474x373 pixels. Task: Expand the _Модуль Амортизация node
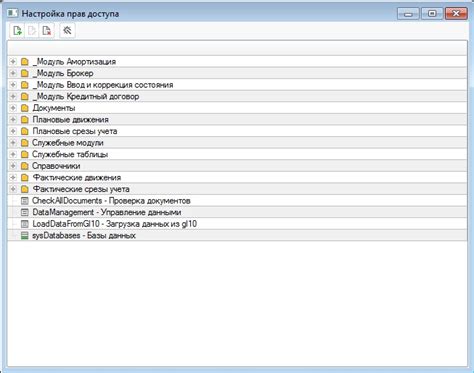[13, 62]
